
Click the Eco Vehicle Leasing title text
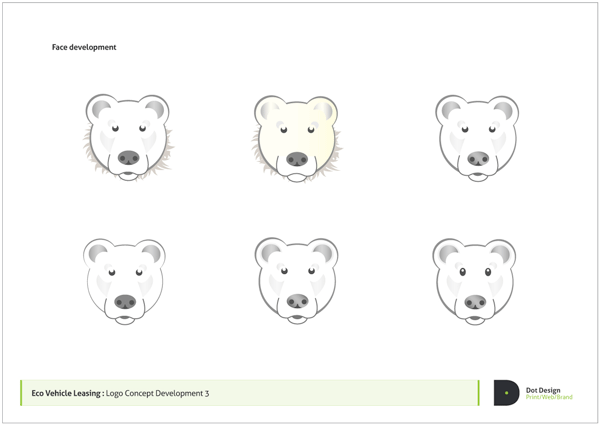(x=68, y=393)
